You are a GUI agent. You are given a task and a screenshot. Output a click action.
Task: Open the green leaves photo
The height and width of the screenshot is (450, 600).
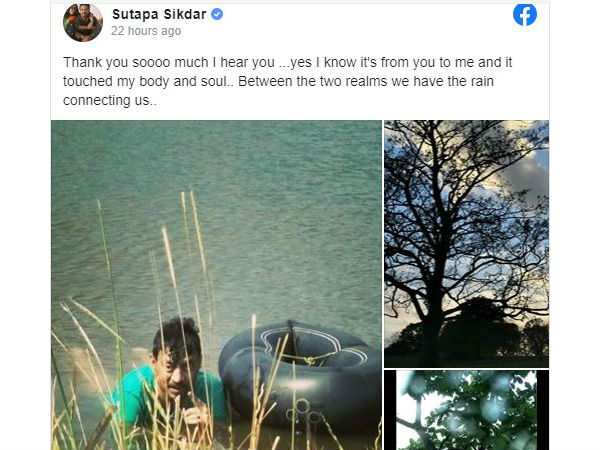click(x=466, y=410)
